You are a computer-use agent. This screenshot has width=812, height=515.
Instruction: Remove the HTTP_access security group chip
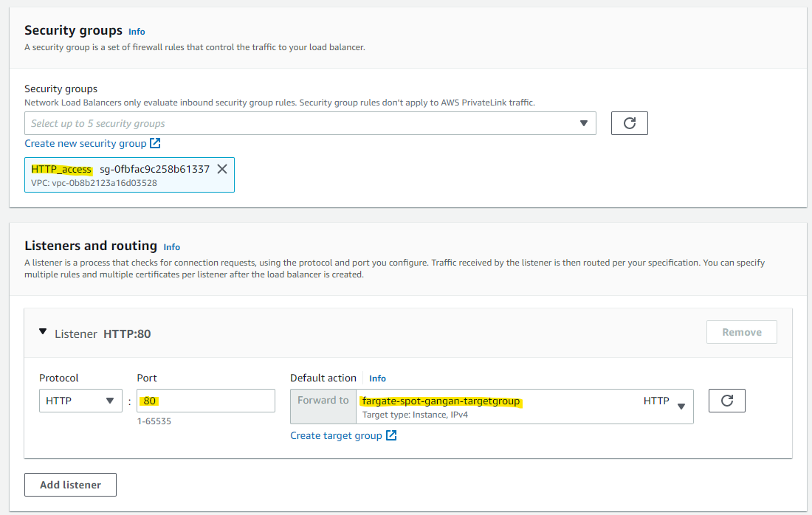(222, 169)
